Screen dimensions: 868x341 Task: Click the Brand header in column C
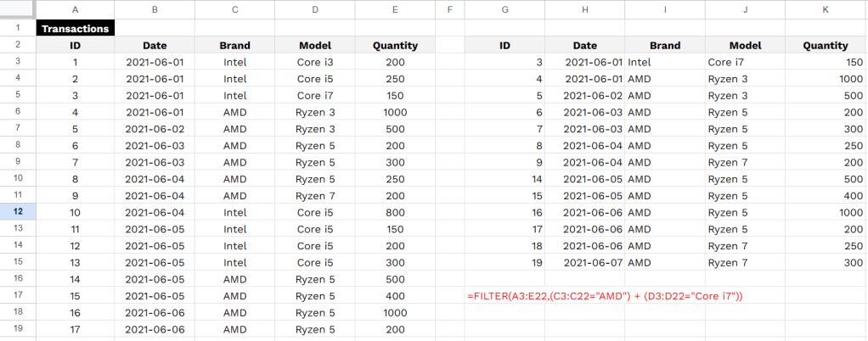(x=234, y=46)
